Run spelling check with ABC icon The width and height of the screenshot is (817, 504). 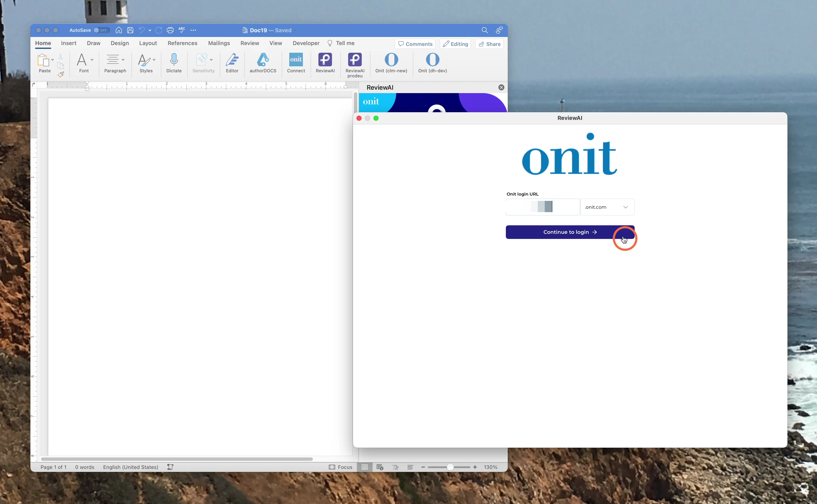click(182, 30)
